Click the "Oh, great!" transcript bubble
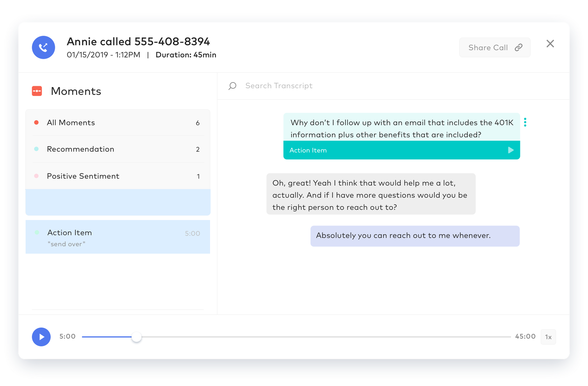The image size is (588, 386). (x=371, y=194)
